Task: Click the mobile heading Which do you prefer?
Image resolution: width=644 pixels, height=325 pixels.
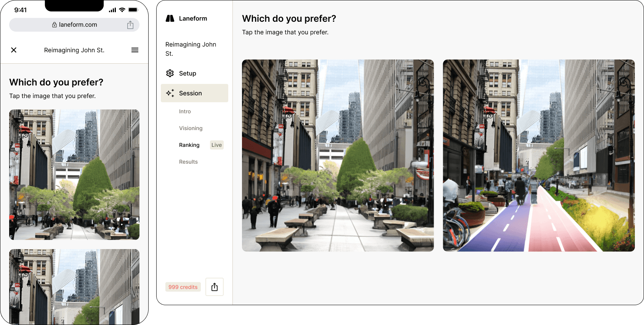Action: click(x=56, y=82)
